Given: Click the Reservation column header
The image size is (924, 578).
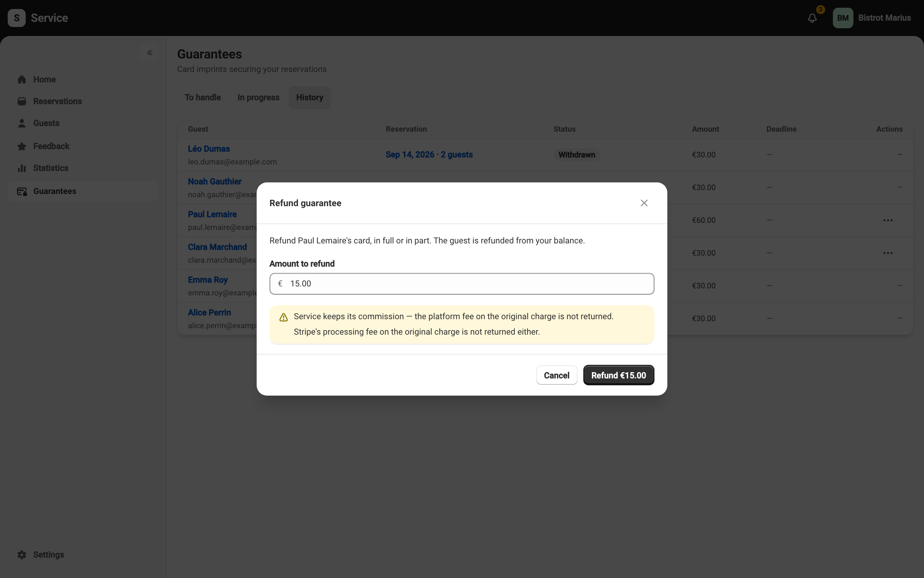Looking at the screenshot, I should pyautogui.click(x=406, y=129).
